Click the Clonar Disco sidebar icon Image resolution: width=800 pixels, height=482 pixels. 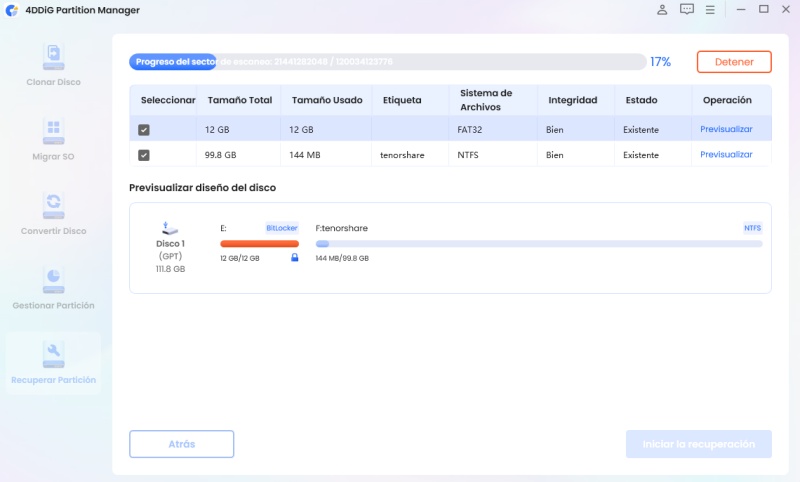click(x=53, y=55)
